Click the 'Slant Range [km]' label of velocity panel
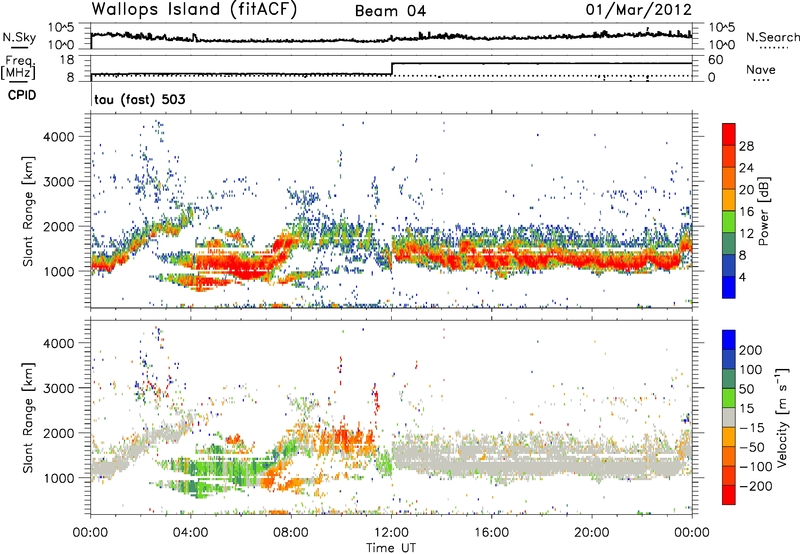The height and width of the screenshot is (554, 800). tap(28, 418)
